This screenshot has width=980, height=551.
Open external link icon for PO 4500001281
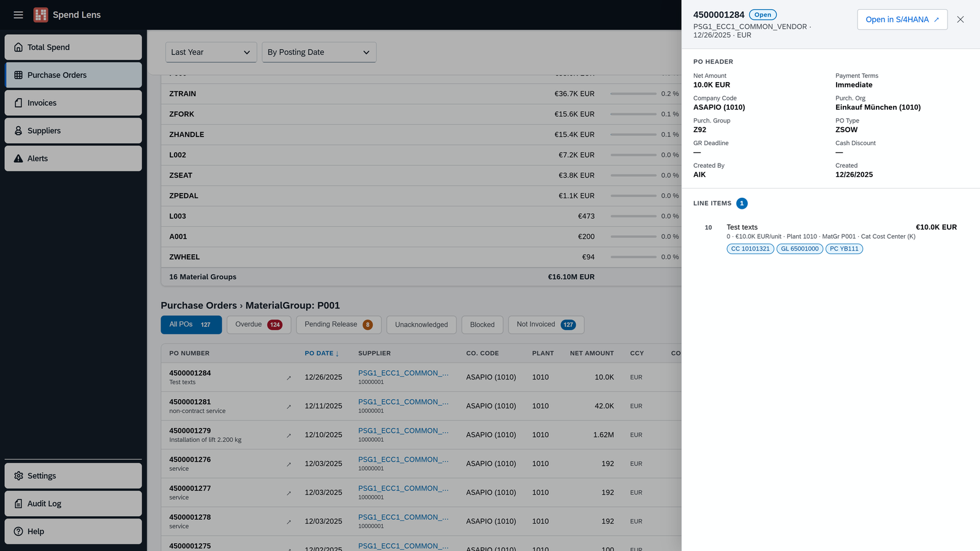[288, 407]
